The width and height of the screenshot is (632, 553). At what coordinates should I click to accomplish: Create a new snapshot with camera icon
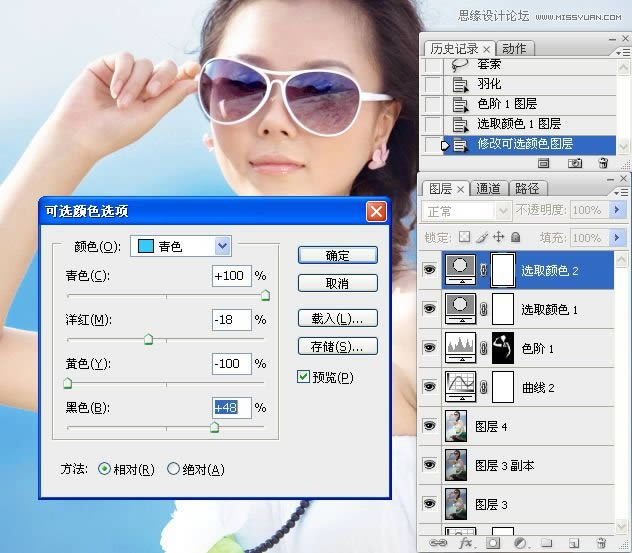(x=575, y=162)
